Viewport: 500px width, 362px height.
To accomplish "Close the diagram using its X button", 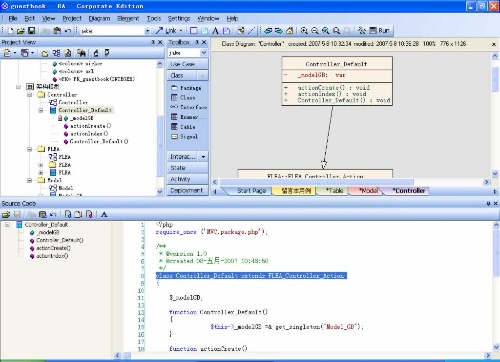I will (x=494, y=44).
